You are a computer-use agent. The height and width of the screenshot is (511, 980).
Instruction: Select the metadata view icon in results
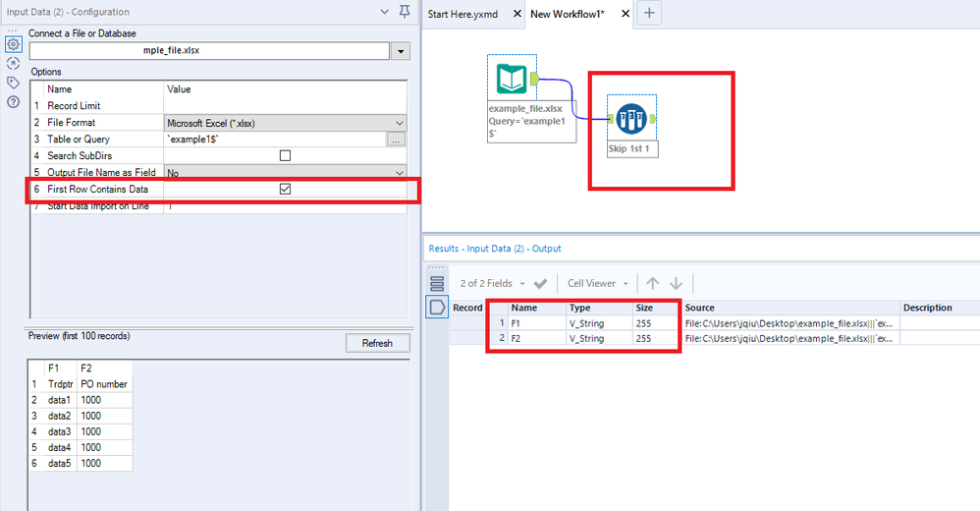point(437,308)
